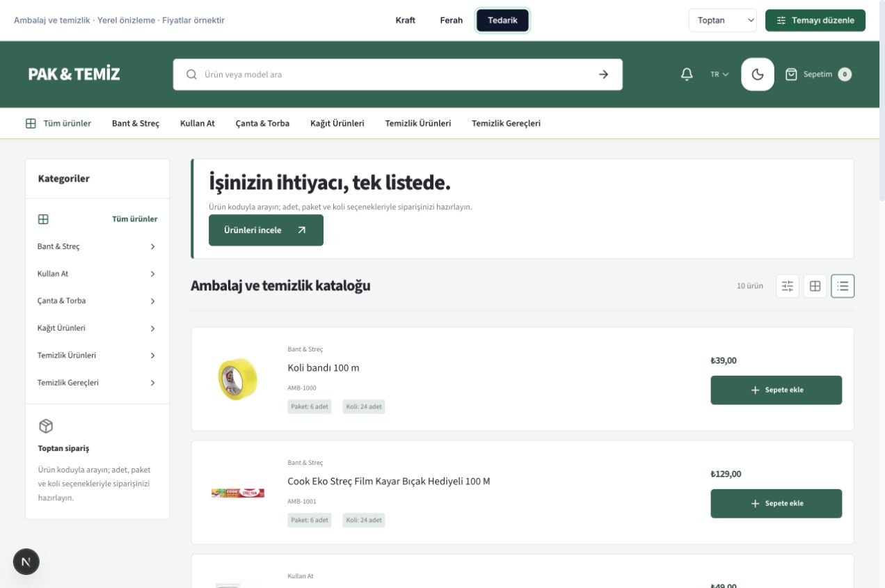Image resolution: width=885 pixels, height=588 pixels.
Task: Click the search magnifier icon
Action: (191, 74)
